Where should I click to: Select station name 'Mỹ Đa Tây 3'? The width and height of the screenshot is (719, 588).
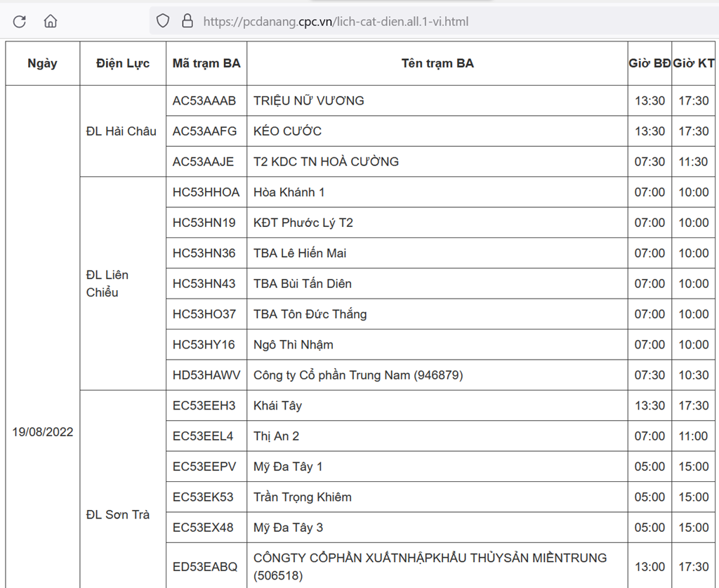pyautogui.click(x=288, y=528)
